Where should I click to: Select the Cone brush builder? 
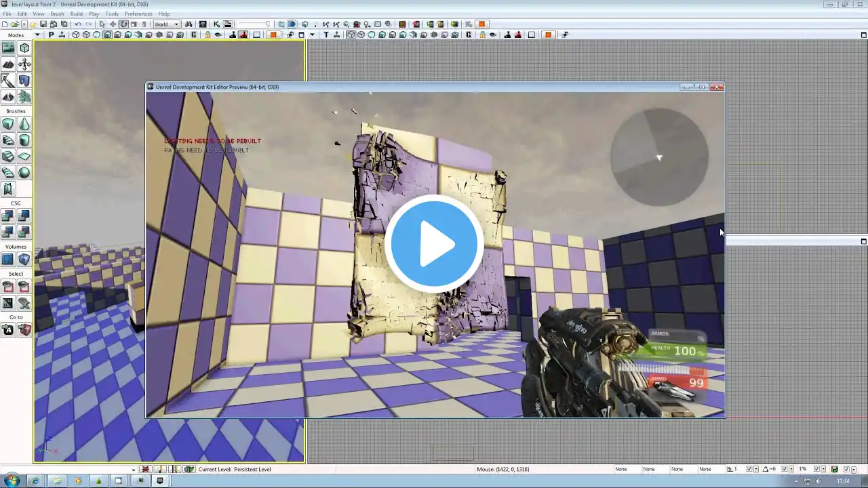coord(24,124)
